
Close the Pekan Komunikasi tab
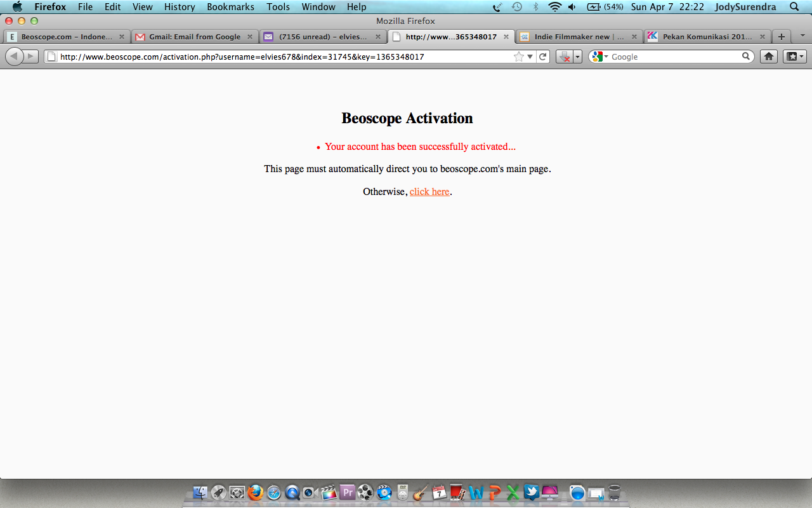761,37
